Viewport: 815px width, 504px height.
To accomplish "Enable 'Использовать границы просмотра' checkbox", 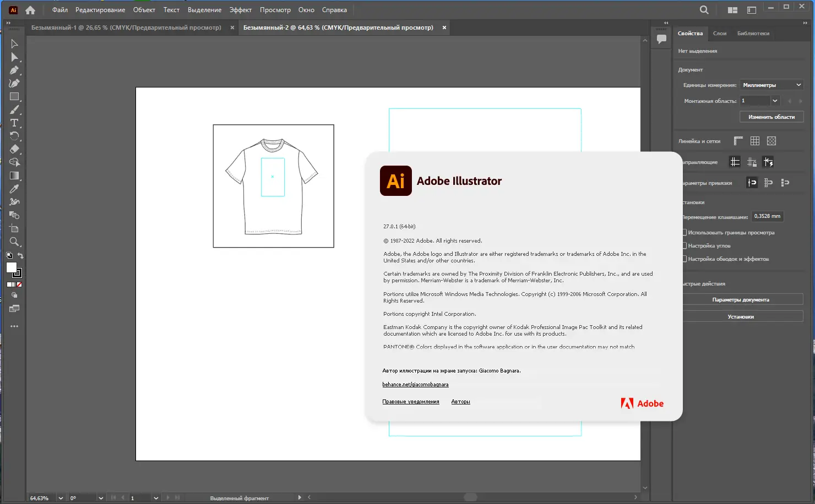I will (x=684, y=233).
